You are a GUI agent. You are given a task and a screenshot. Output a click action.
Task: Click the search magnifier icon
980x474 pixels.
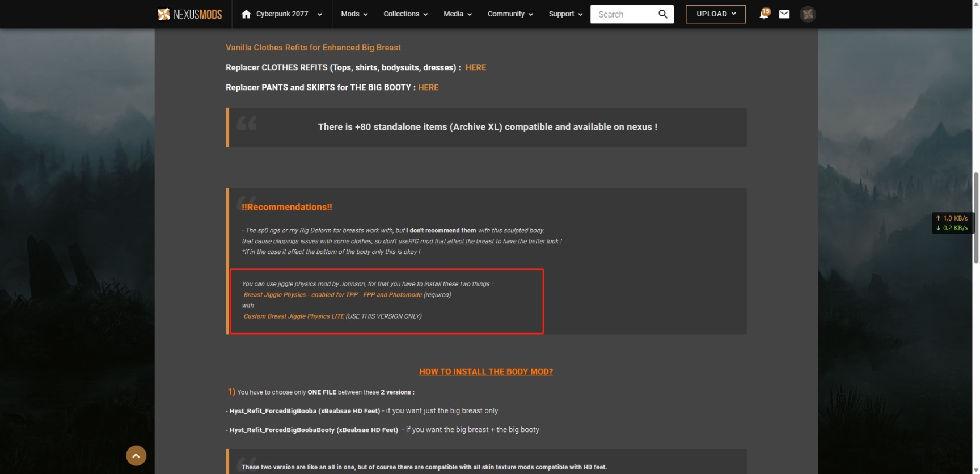pyautogui.click(x=663, y=14)
